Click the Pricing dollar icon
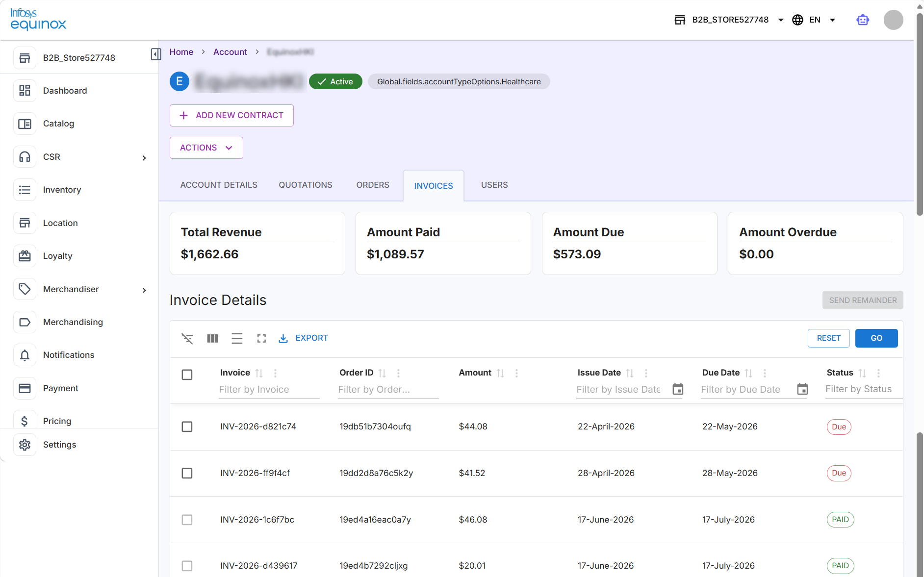Image resolution: width=924 pixels, height=577 pixels. click(25, 421)
